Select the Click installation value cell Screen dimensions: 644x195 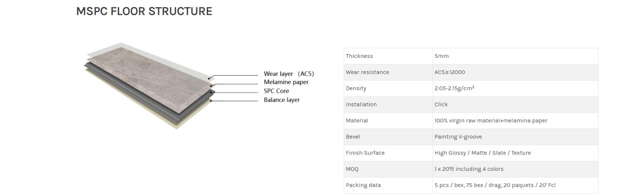coord(515,105)
